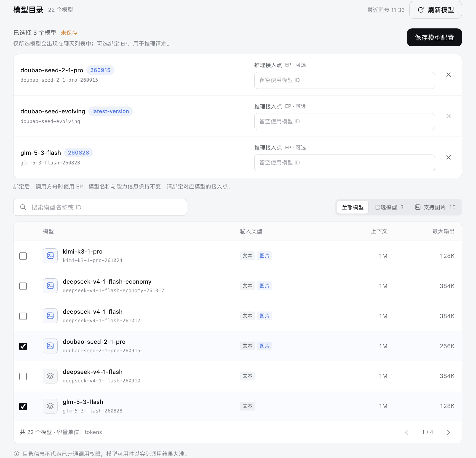Save model config with 保存模型配置
The image size is (476, 458).
[434, 38]
